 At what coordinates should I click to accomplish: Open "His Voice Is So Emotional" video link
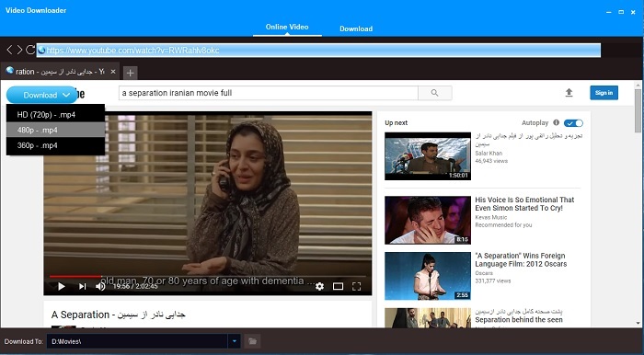point(524,203)
